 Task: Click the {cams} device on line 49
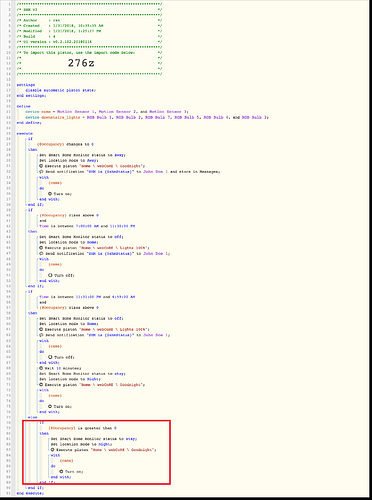(55, 264)
